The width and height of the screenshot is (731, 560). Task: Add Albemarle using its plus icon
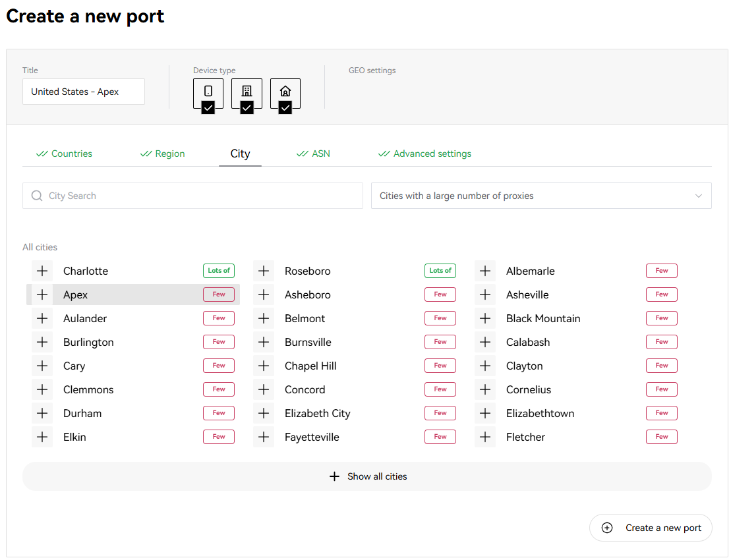(485, 271)
